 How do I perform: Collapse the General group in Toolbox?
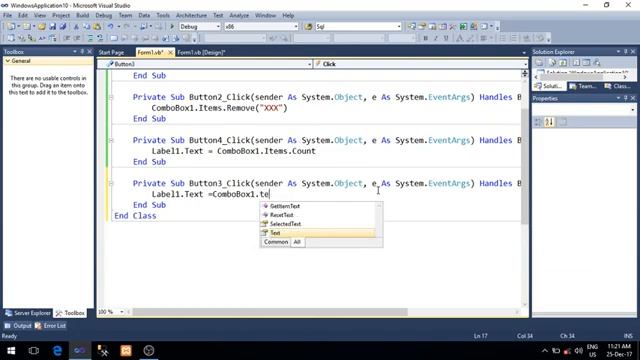pos(8,61)
